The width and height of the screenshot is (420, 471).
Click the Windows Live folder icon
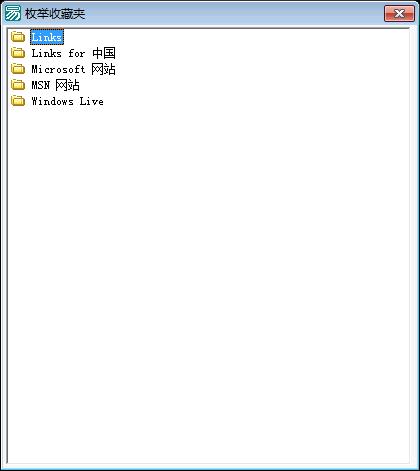click(x=18, y=101)
